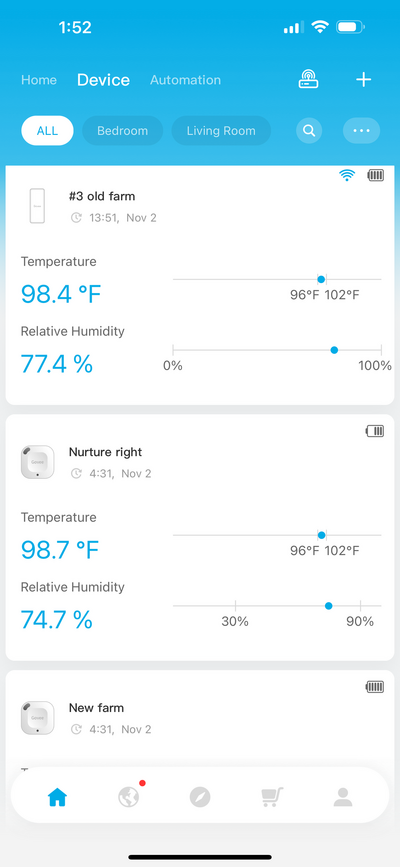The width and height of the screenshot is (400, 867).
Task: Tap WiFi signal icon on #3 old farm
Action: 347,175
